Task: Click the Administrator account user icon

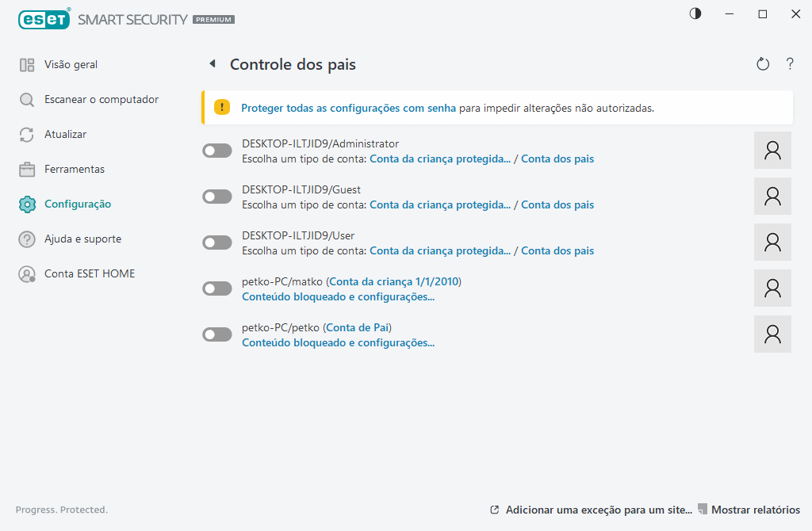Action: pos(772,151)
